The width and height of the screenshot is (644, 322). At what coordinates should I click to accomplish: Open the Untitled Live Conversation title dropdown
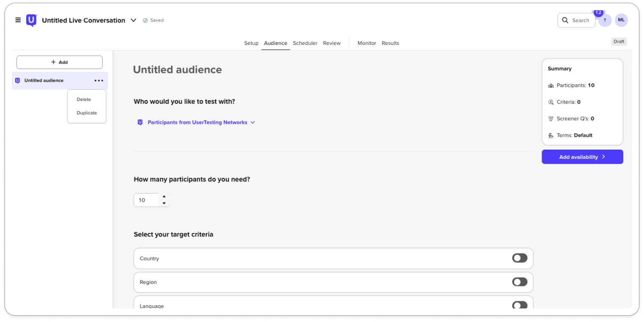pyautogui.click(x=133, y=20)
